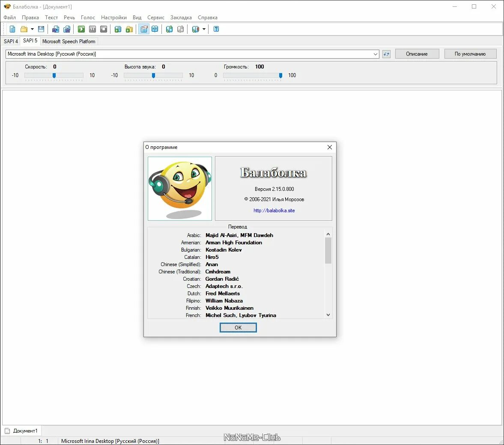Image resolution: width=504 pixels, height=445 pixels.
Task: Click the open file folder icon
Action: click(x=24, y=29)
